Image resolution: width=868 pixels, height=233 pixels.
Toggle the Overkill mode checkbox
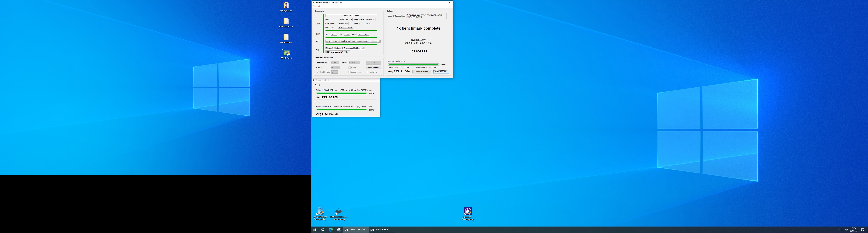coord(317,72)
